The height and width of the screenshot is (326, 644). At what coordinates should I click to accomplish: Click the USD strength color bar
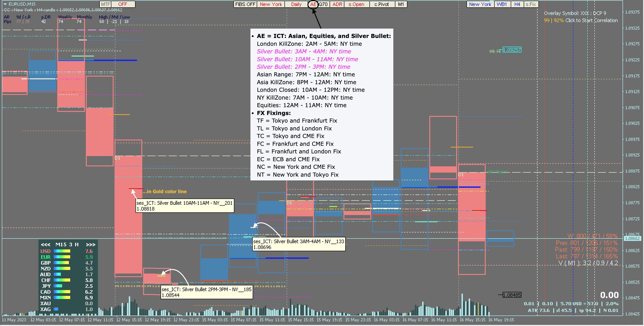click(62, 251)
